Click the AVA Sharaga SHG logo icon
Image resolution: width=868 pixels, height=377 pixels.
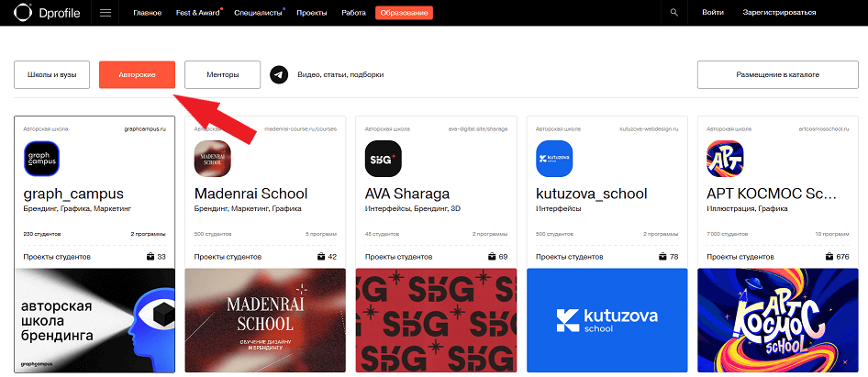384,159
